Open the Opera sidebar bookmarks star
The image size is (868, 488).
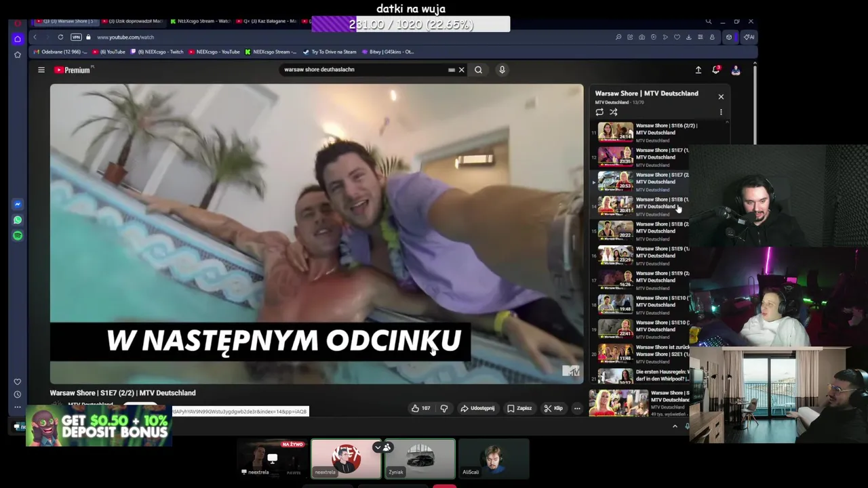click(18, 54)
